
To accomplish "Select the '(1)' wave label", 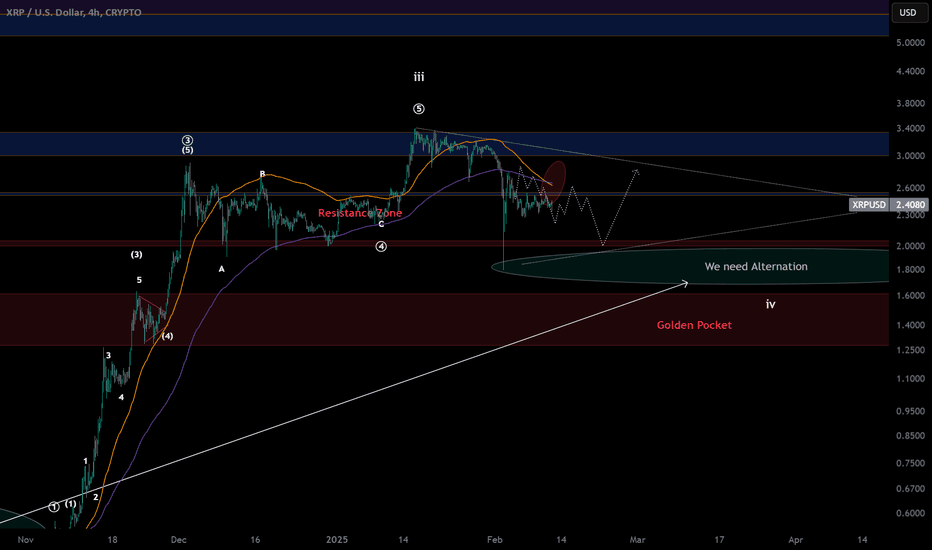I will (71, 504).
